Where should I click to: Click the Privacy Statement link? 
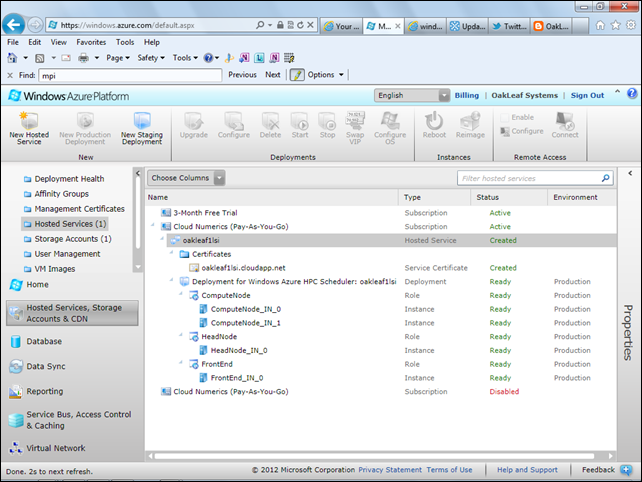pyautogui.click(x=390, y=470)
